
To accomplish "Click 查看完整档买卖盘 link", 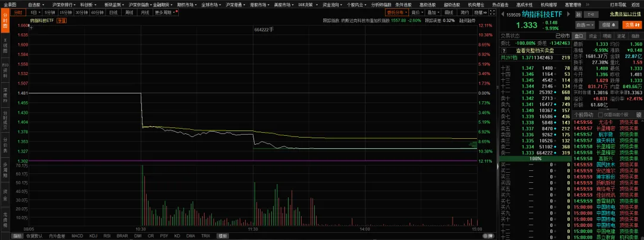I will click(x=535, y=51).
